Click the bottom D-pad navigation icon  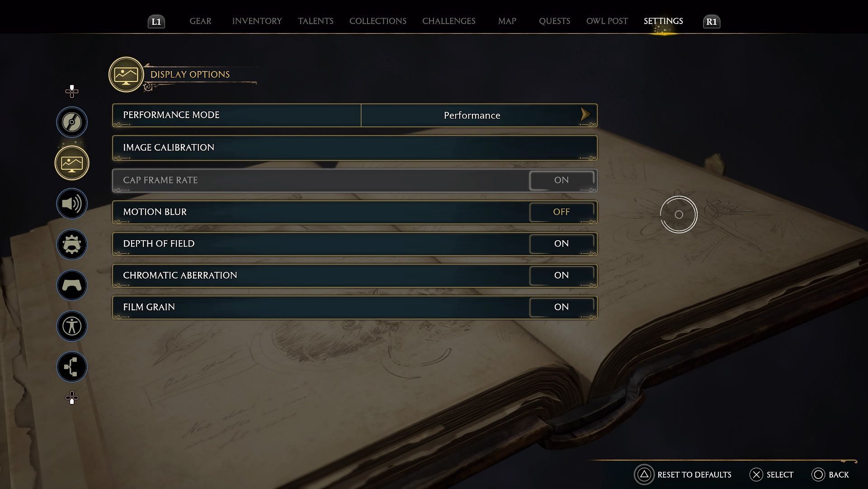[x=71, y=398]
